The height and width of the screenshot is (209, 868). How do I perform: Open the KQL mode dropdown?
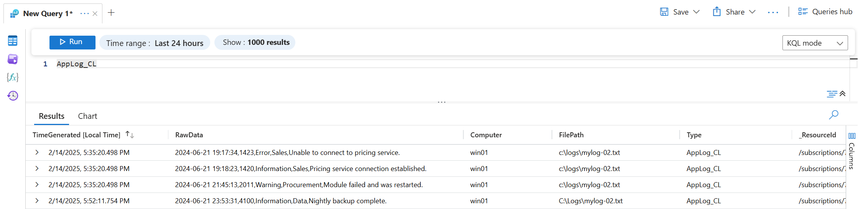click(815, 43)
